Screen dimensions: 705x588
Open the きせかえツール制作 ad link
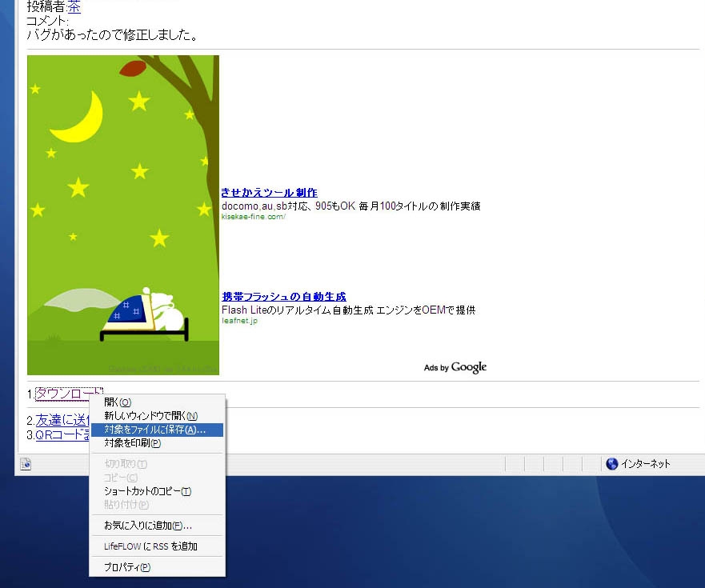(x=269, y=193)
